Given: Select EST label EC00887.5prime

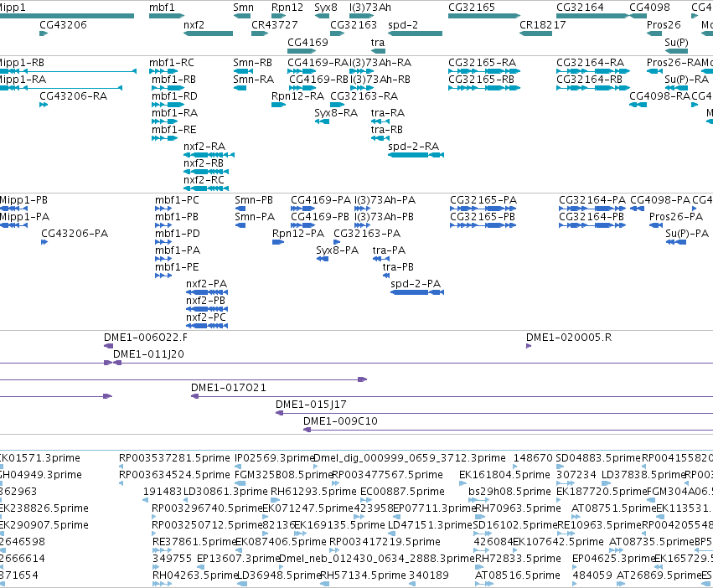Looking at the screenshot, I should tap(402, 492).
